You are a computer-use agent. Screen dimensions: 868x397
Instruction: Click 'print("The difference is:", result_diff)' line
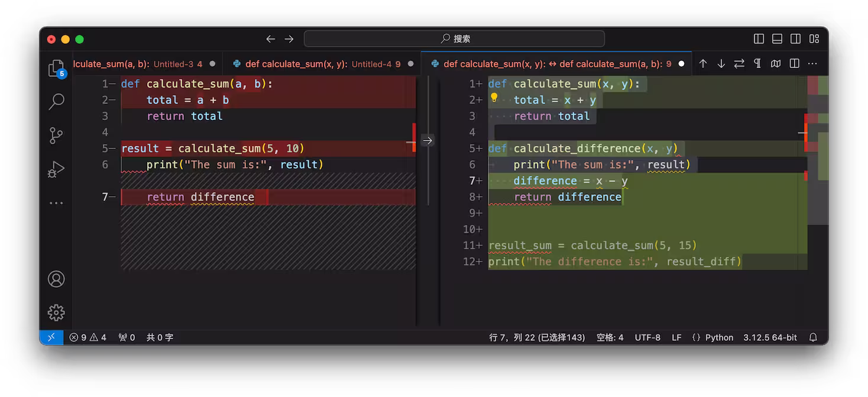615,261
